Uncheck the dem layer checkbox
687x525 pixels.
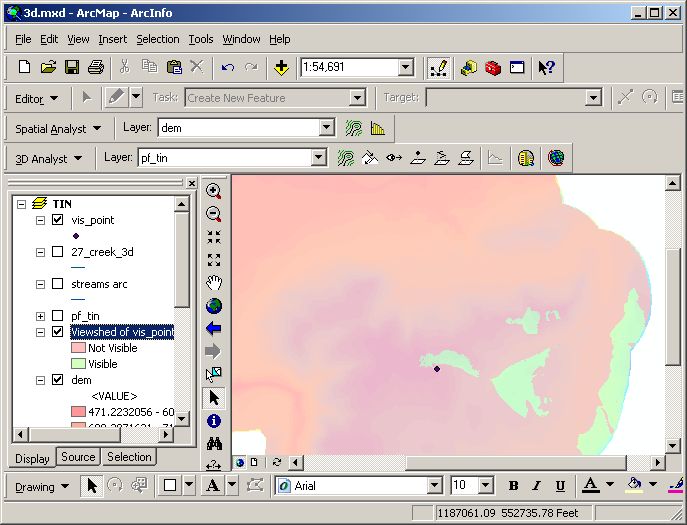click(x=57, y=380)
